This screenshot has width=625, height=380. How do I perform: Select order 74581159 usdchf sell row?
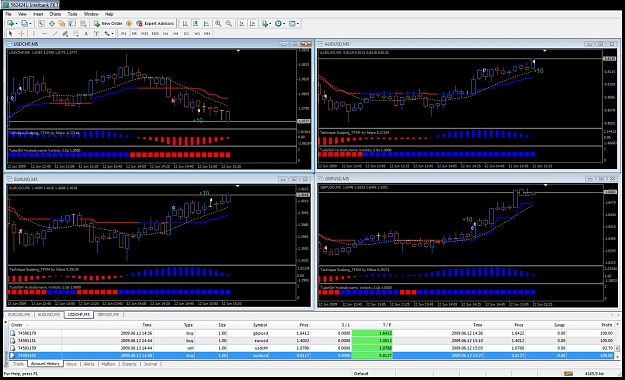[311, 348]
